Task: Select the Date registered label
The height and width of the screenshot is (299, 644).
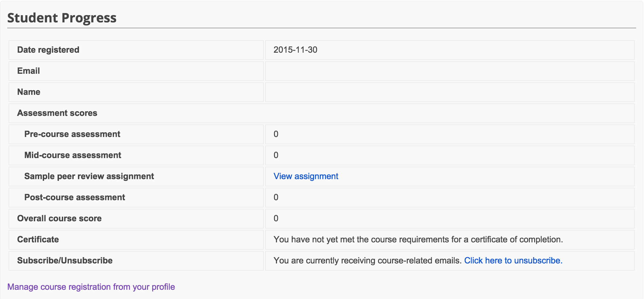Action: [48, 50]
